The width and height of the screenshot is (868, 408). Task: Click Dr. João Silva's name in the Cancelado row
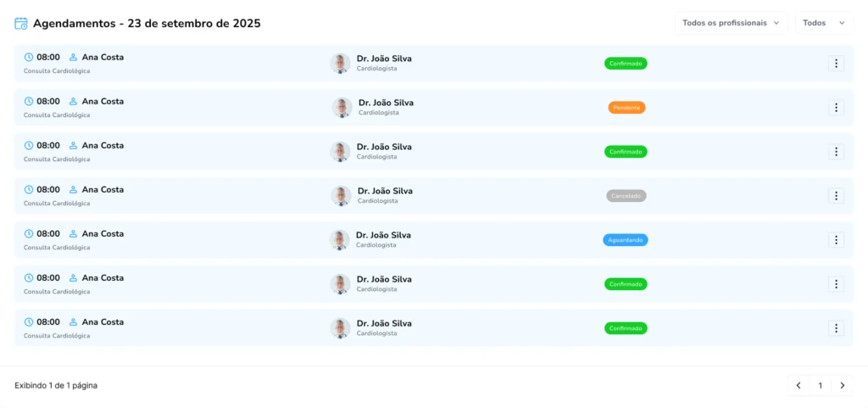385,191
